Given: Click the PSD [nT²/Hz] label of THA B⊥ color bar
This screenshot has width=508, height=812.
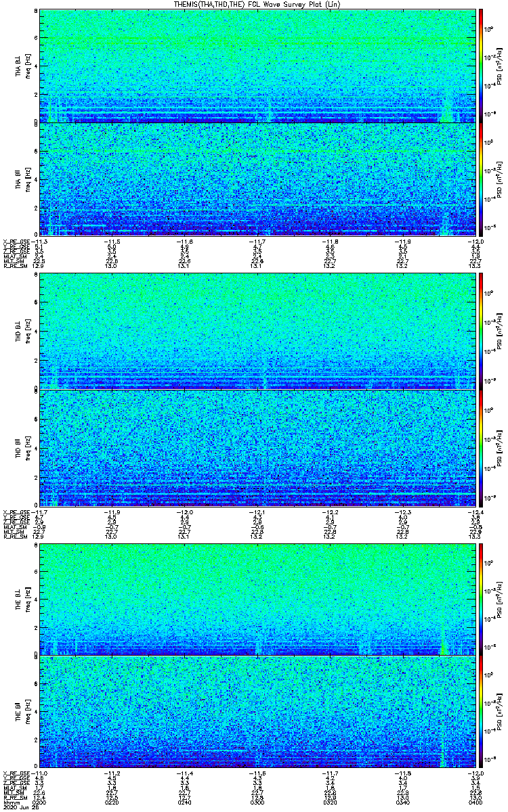Looking at the screenshot, I should 499,66.
